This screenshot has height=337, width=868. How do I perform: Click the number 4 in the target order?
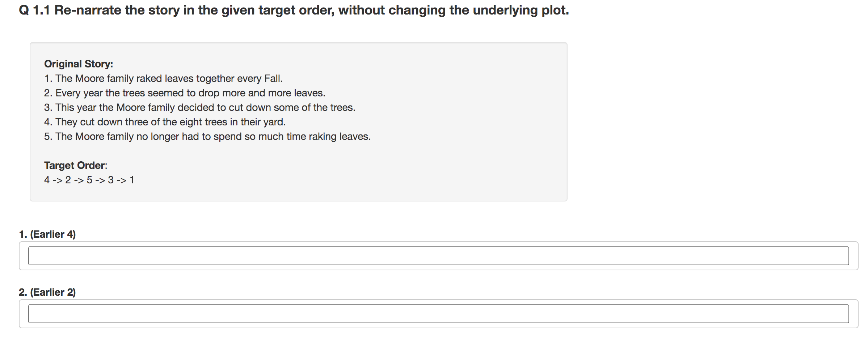[x=47, y=180]
